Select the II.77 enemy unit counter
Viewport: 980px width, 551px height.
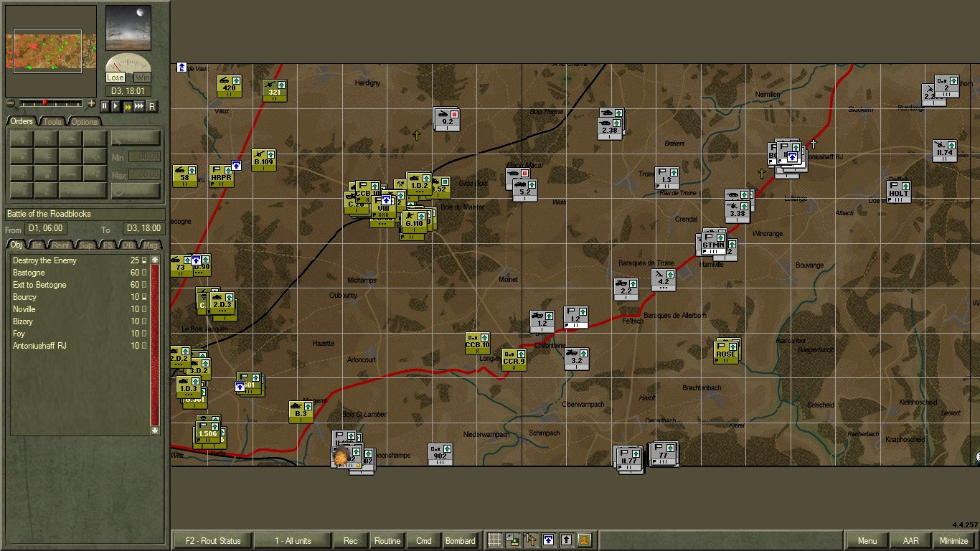630,459
